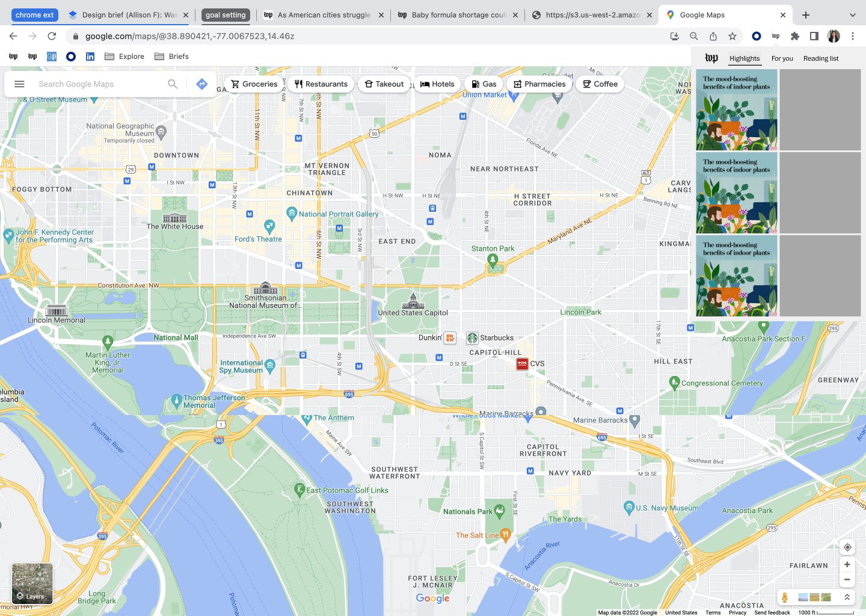The height and width of the screenshot is (616, 866).
Task: Expand the imagery strip with double chevron
Action: [847, 597]
